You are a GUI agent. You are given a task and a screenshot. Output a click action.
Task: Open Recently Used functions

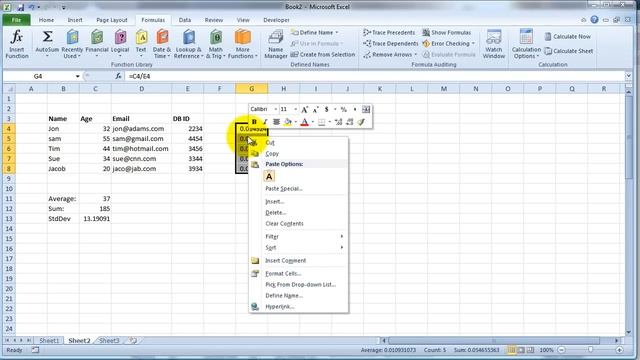click(x=72, y=44)
